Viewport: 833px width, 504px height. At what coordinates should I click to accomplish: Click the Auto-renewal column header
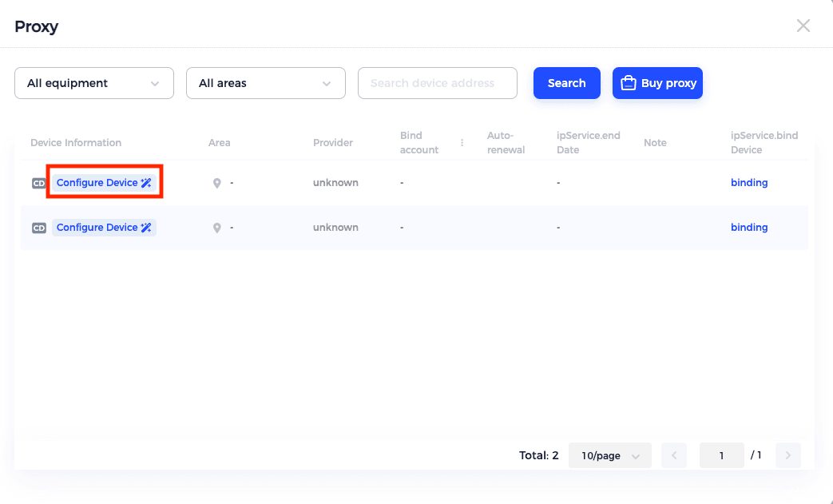coord(506,142)
